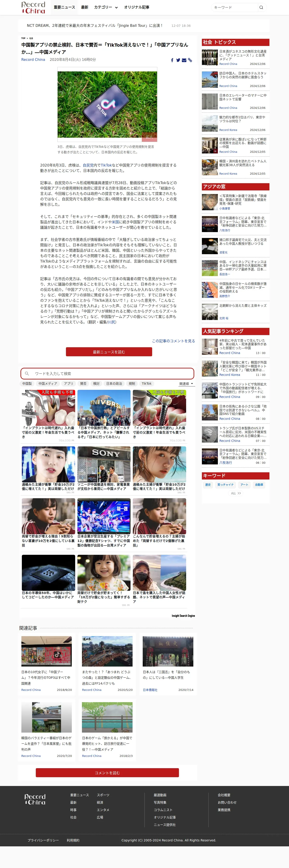Share article via Twitter icon
The image size is (289, 868).
pos(178,60)
